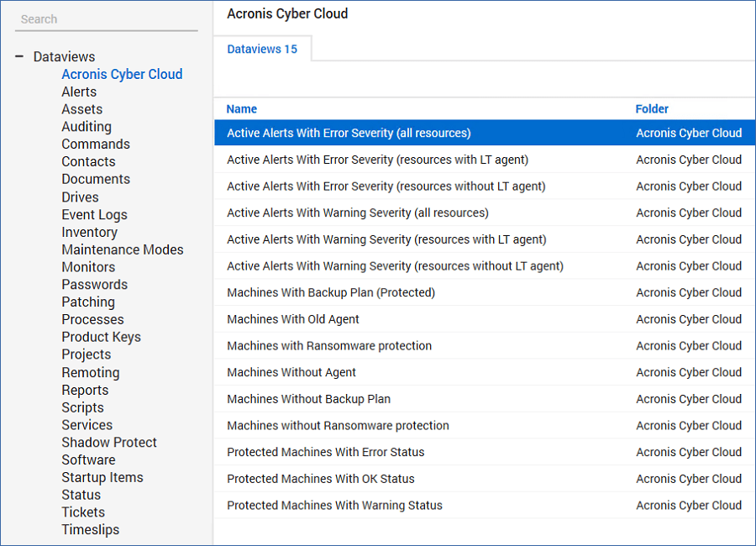Viewport: 756px width, 546px height.
Task: Open the Event Logs folder
Action: pos(94,214)
